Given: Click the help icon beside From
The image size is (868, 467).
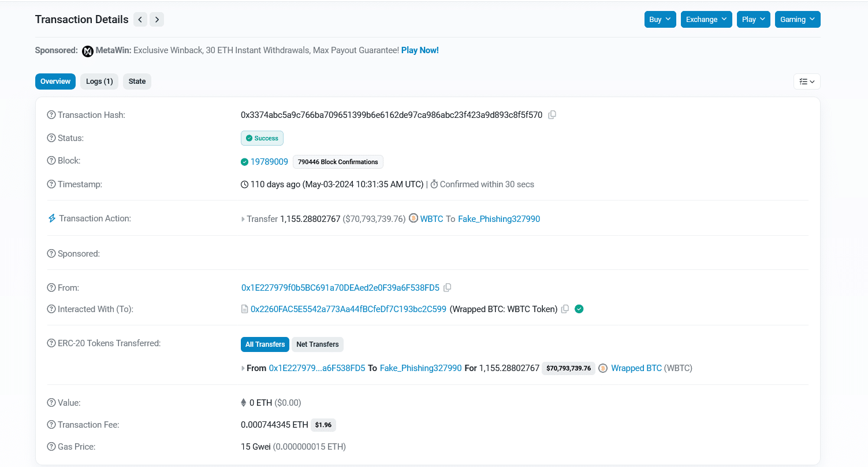Looking at the screenshot, I should 51,288.
